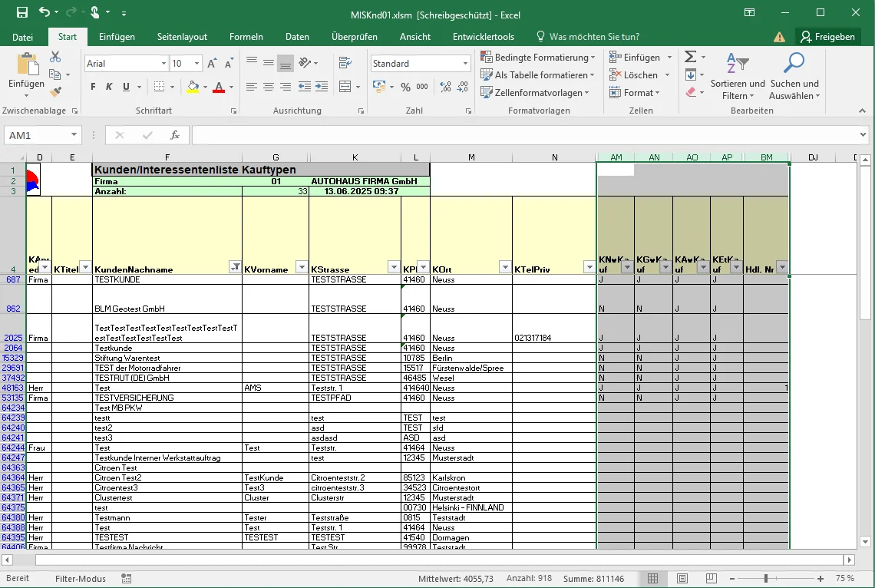The height and width of the screenshot is (588, 875).
Task: Open Bedingte Formatierung menu
Action: coord(537,57)
